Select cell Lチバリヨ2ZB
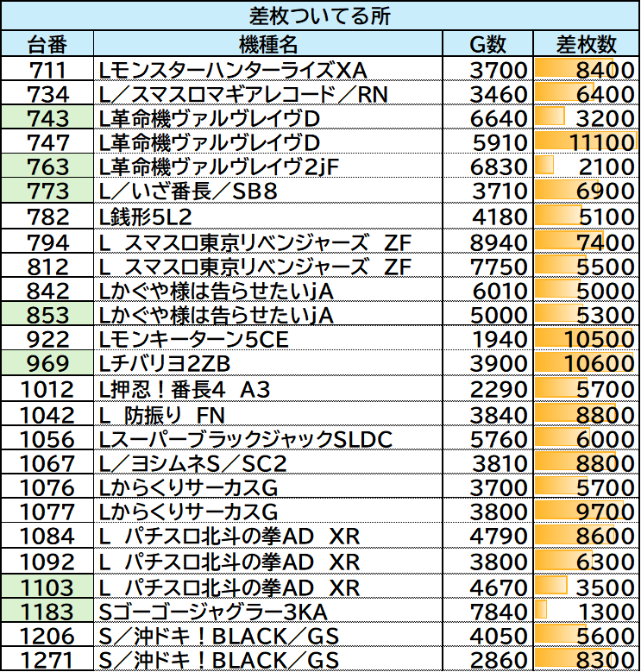Image resolution: width=641 pixels, height=672 pixels. pyautogui.click(x=267, y=362)
